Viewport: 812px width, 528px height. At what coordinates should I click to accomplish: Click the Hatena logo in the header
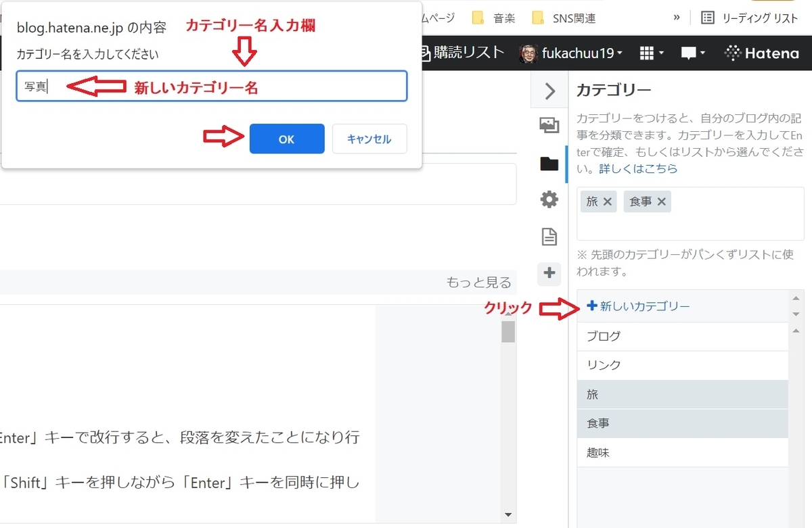click(x=761, y=52)
